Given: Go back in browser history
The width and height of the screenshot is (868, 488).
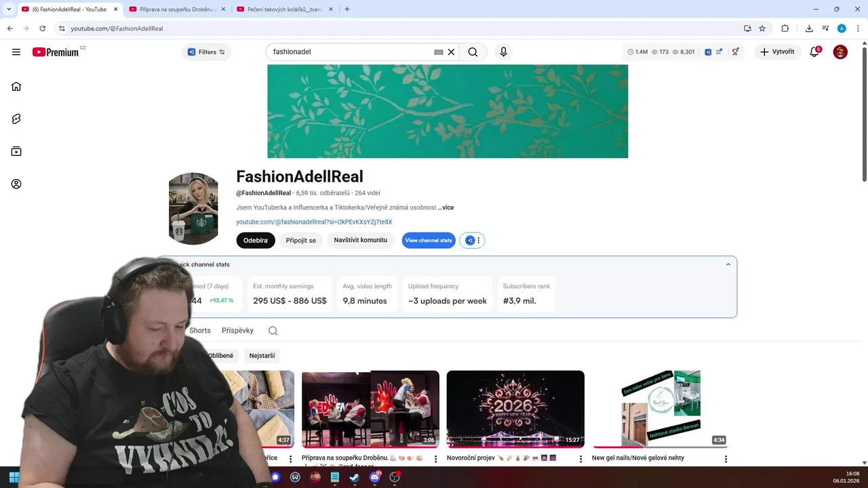Looking at the screenshot, I should tap(10, 28).
